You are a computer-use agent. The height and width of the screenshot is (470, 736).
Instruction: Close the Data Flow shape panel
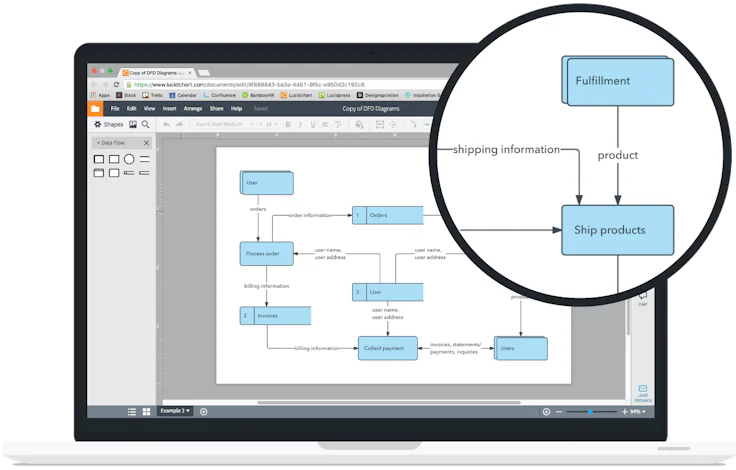point(146,143)
